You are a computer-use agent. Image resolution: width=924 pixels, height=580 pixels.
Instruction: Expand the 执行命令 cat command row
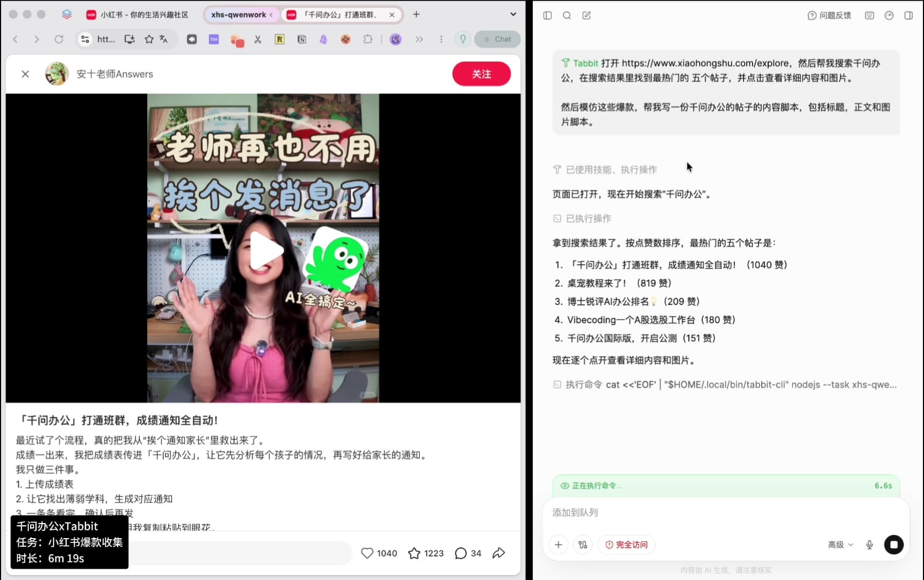725,385
